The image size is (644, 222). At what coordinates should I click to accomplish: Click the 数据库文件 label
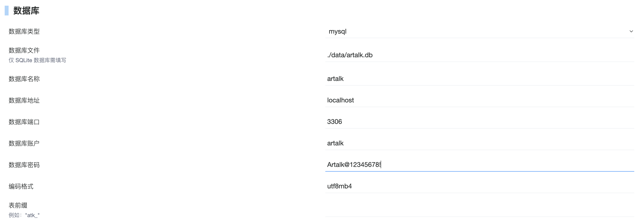(x=24, y=50)
